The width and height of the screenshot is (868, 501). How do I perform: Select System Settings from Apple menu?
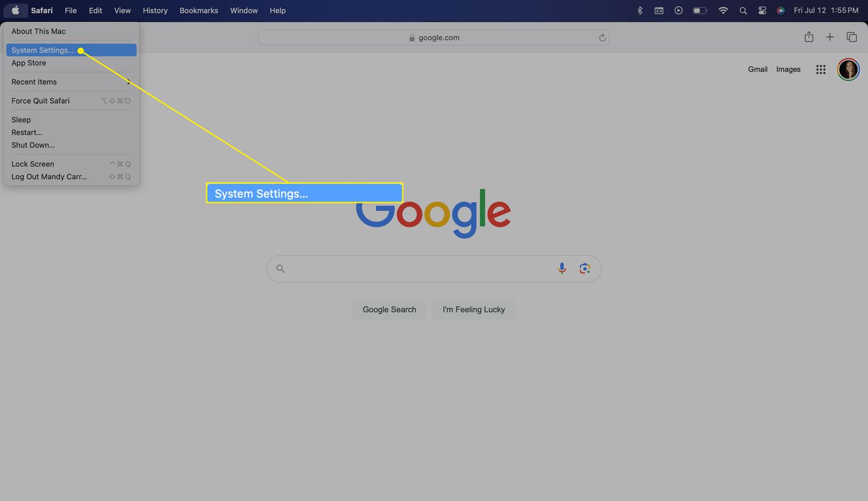[x=43, y=50]
